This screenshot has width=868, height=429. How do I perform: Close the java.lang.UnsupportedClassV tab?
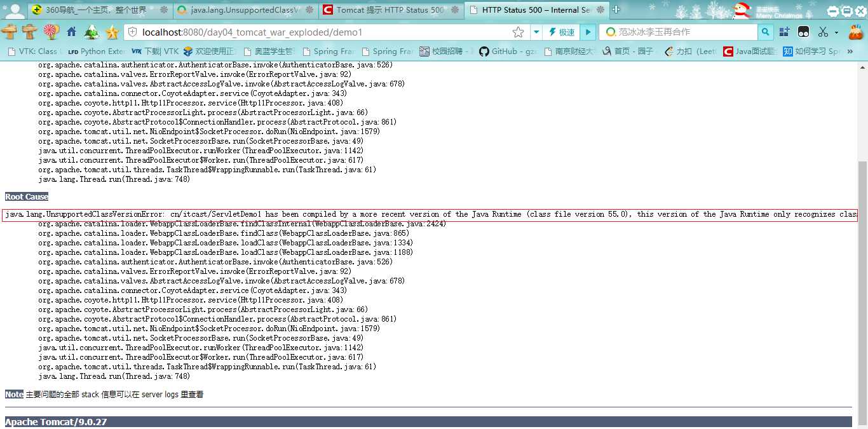pos(310,10)
